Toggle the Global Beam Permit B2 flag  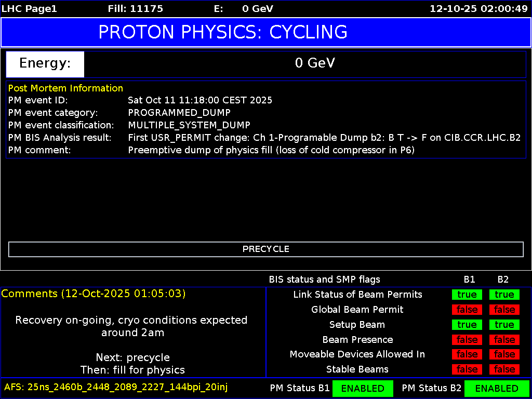pyautogui.click(x=503, y=309)
